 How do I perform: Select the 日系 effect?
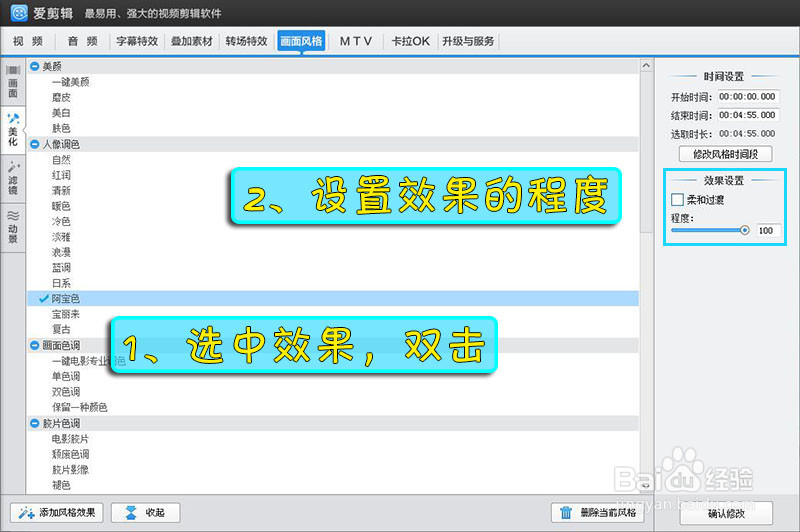(x=61, y=283)
